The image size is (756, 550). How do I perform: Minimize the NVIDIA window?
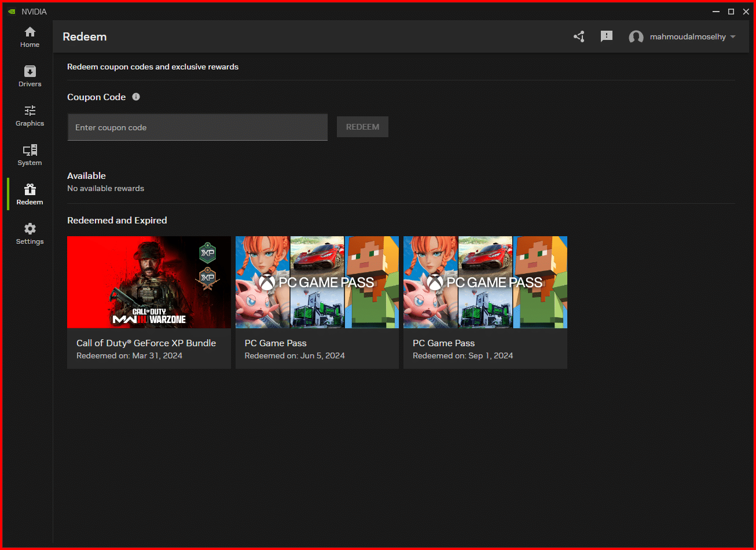717,12
